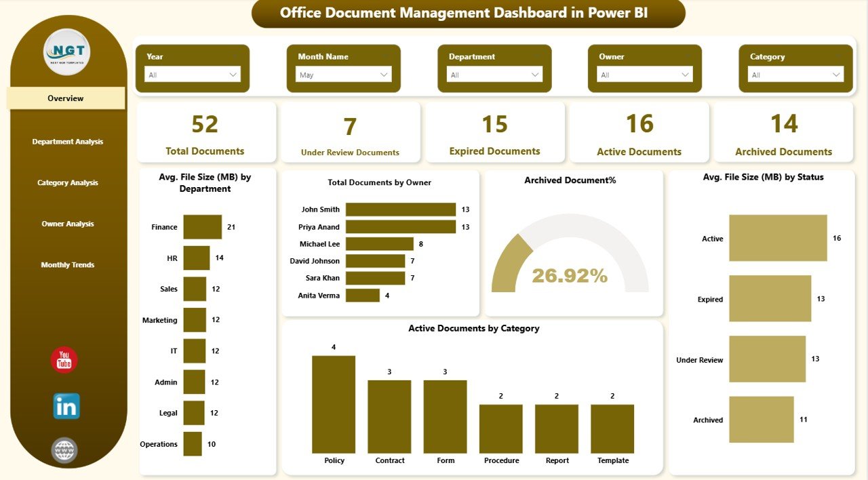
Task: Select the Expired Documents card
Action: click(495, 132)
